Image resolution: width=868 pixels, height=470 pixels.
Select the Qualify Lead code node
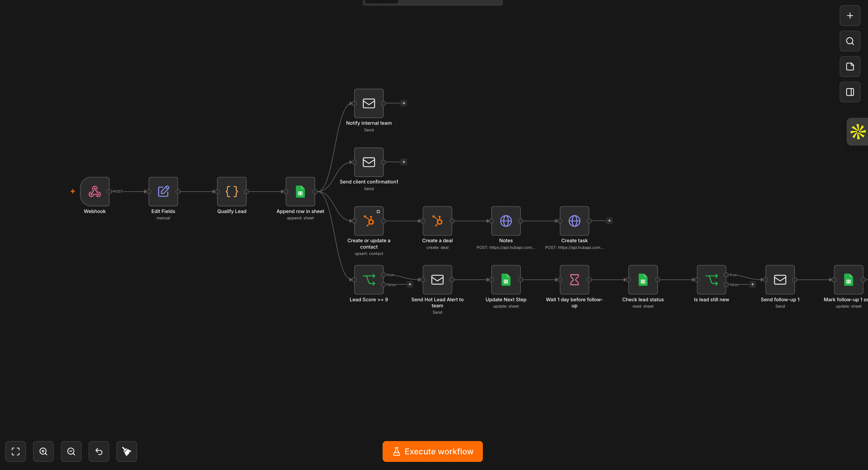(232, 192)
